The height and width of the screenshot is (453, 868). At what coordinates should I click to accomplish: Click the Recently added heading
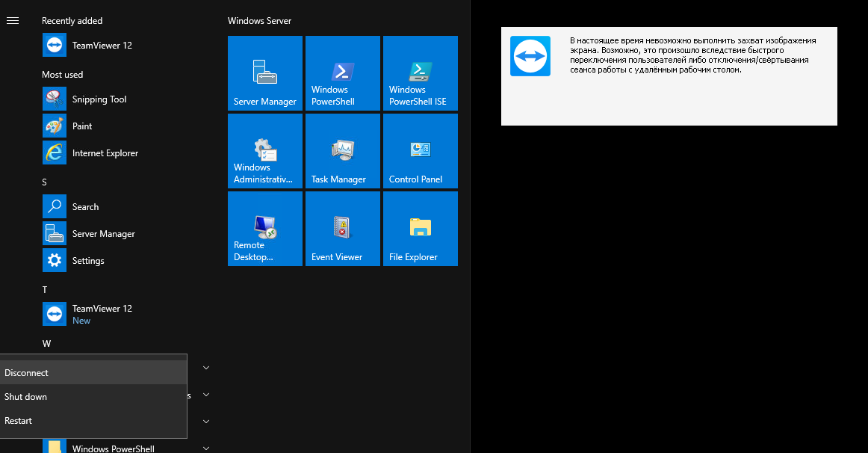coord(72,20)
